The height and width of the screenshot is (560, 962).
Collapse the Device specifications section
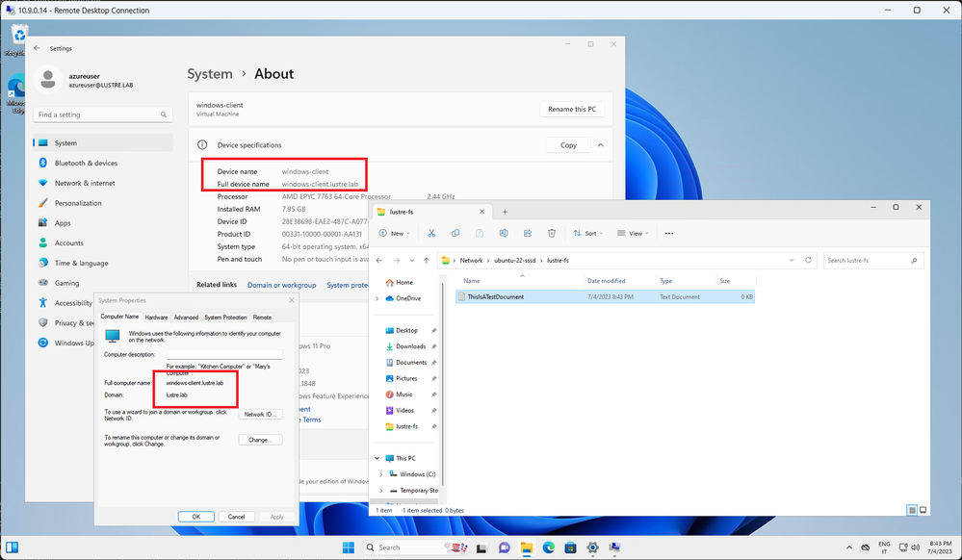(601, 145)
